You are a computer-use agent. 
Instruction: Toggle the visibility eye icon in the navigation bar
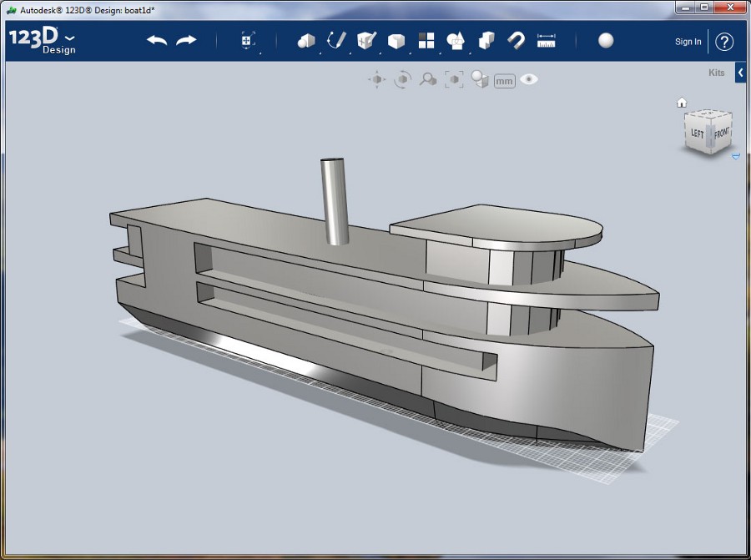529,80
